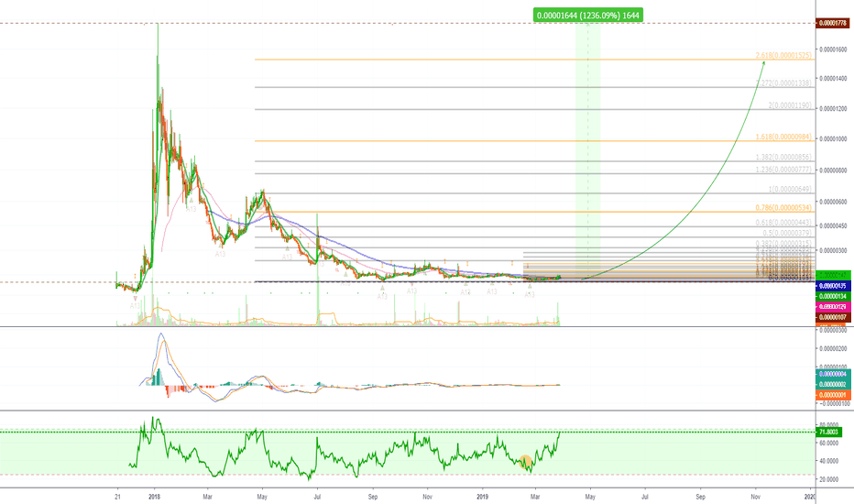Click the first Nov label on time axis

point(428,497)
